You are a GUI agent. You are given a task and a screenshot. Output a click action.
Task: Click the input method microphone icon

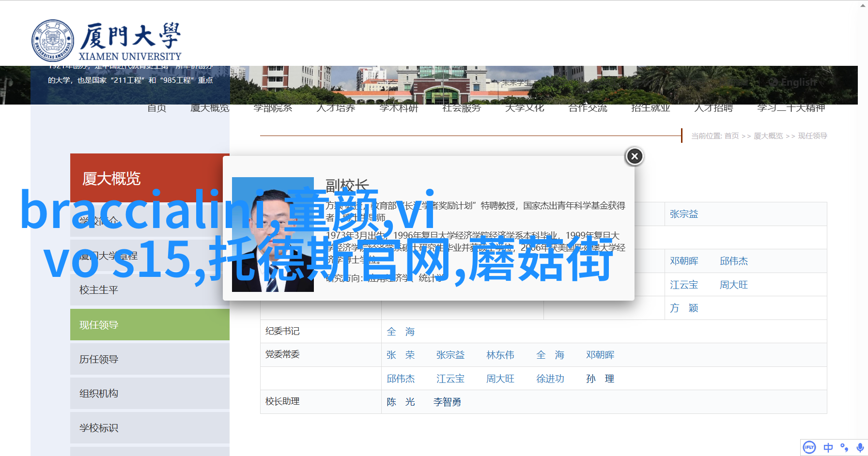pos(860,448)
